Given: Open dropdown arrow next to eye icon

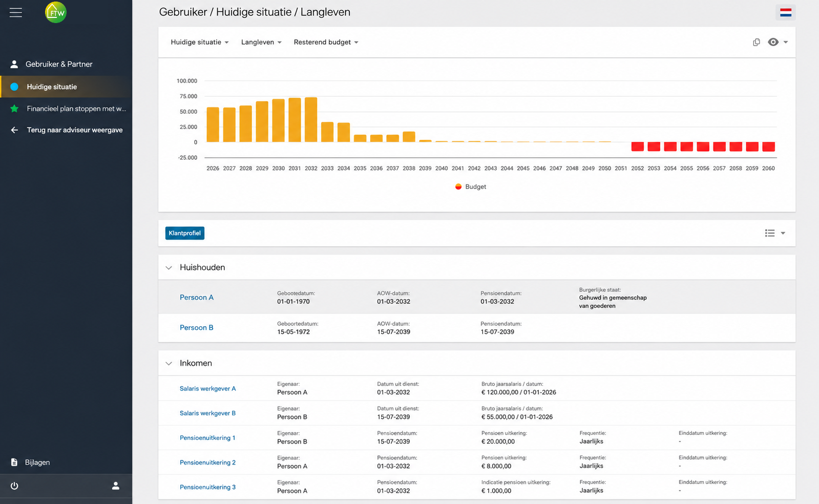Looking at the screenshot, I should 786,42.
